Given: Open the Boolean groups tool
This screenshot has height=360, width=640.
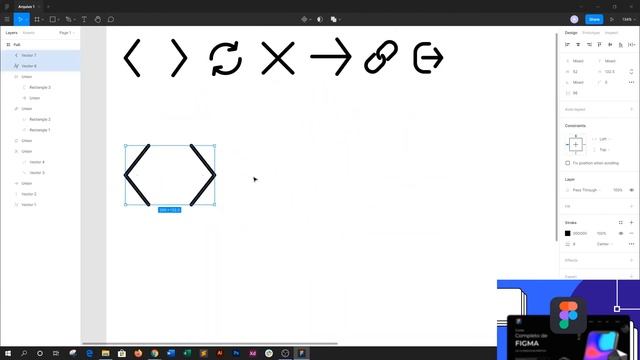Looking at the screenshot, I should coord(333,19).
